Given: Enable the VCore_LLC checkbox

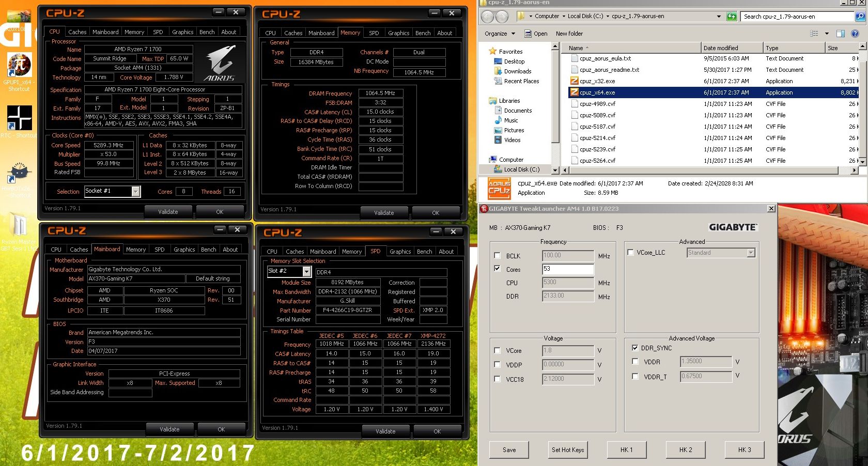Looking at the screenshot, I should (630, 253).
